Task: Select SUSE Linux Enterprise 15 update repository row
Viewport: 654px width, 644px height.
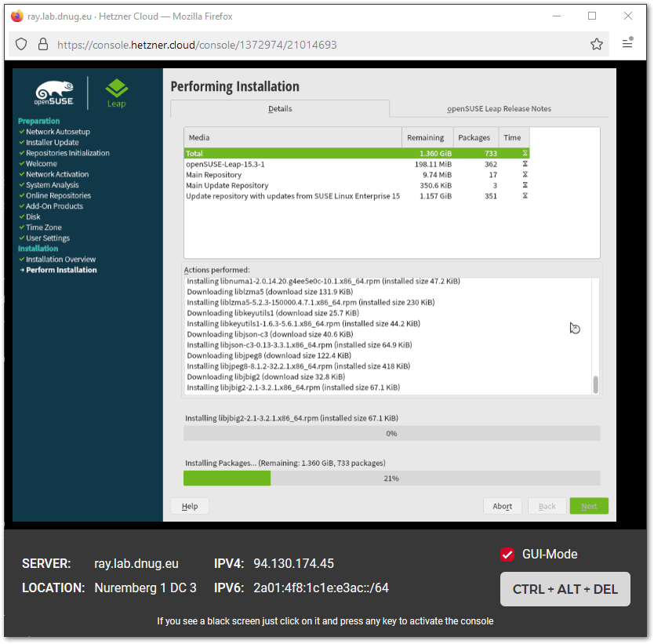Action: 357,195
